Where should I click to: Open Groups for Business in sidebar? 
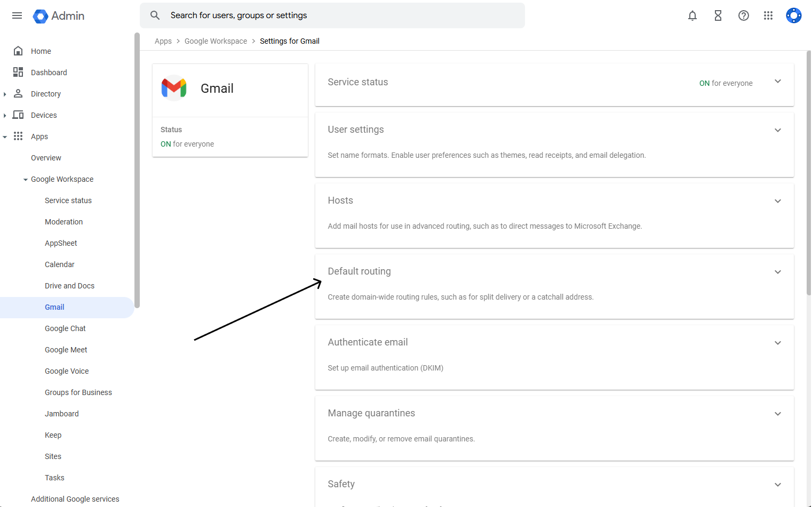(x=78, y=392)
